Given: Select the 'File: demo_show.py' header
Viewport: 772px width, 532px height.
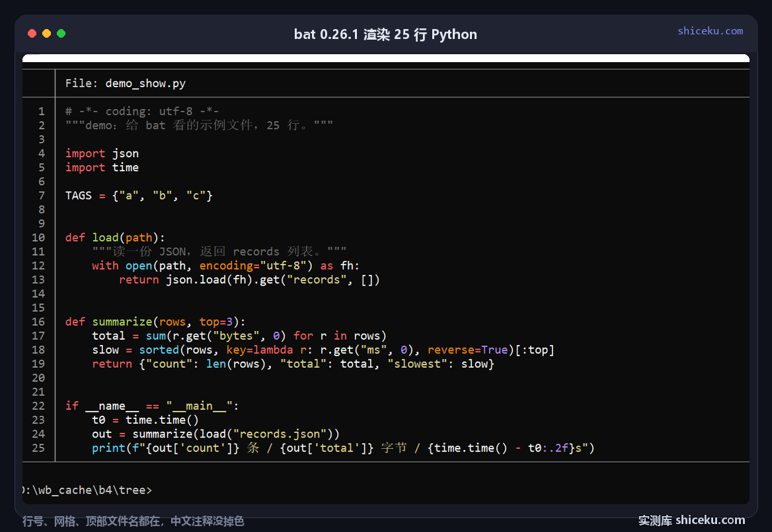Looking at the screenshot, I should click(126, 83).
